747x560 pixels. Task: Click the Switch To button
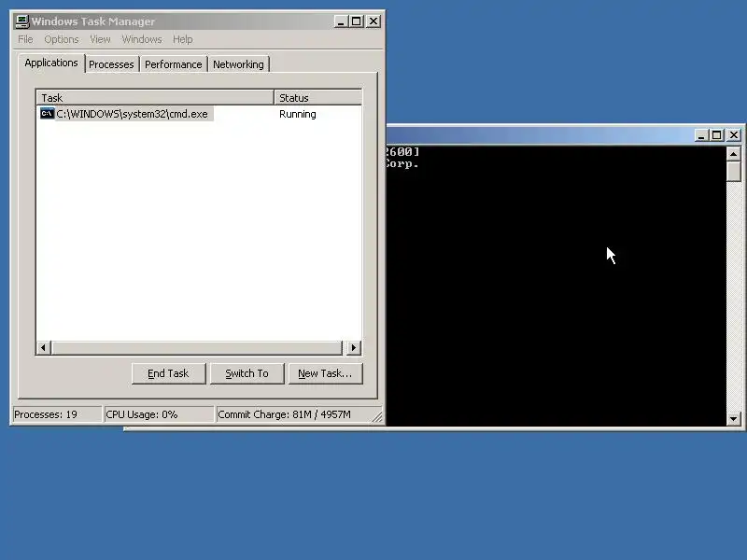coord(247,373)
